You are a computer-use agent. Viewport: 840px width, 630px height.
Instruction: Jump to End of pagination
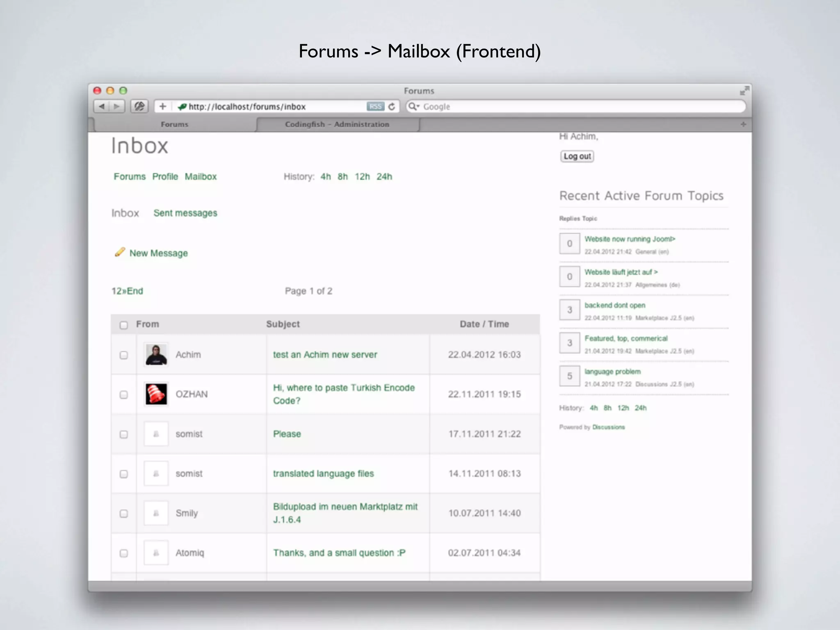tap(135, 291)
